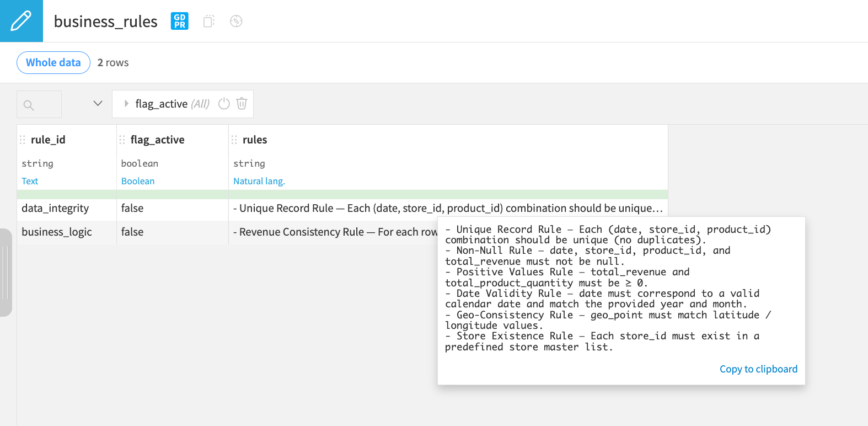Screen dimensions: 868x426
Task: Click the rules column header
Action: pyautogui.click(x=255, y=140)
